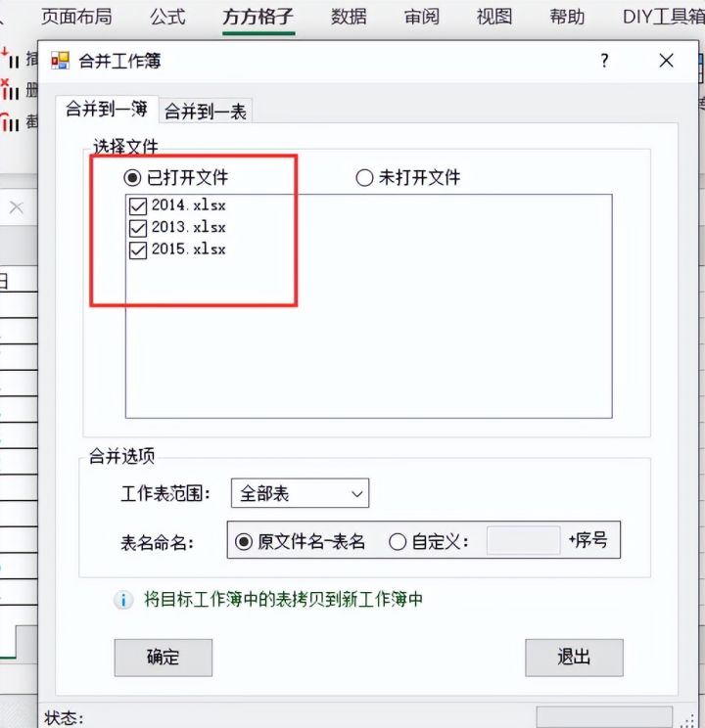Open the 方方格子 ribbon tab
Screen dimensions: 705x728
click(258, 18)
